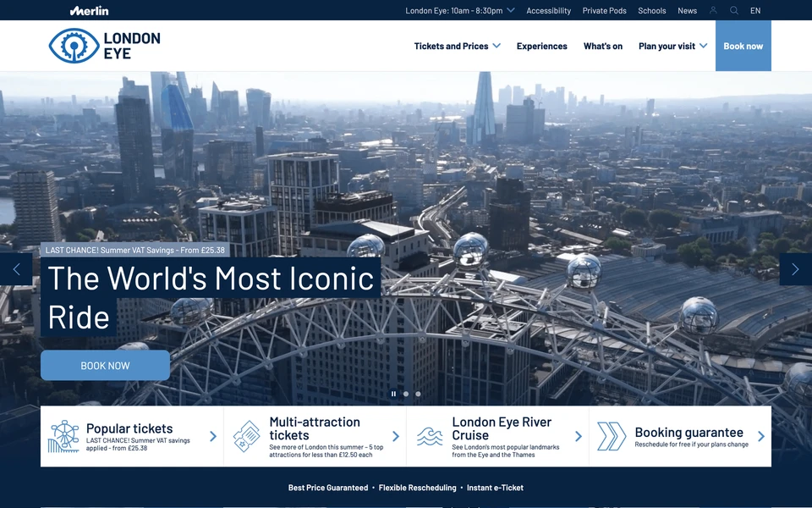Go to next hero slide arrow

[795, 269]
